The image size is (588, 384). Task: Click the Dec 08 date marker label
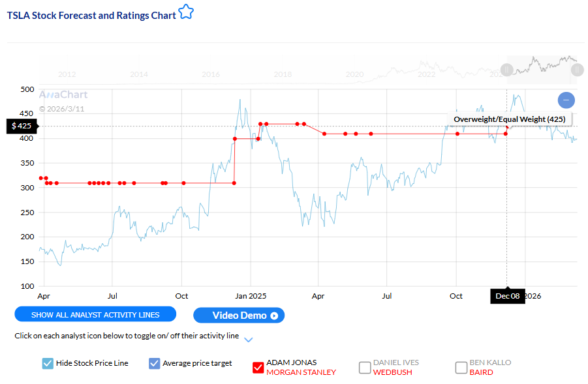[x=507, y=296]
